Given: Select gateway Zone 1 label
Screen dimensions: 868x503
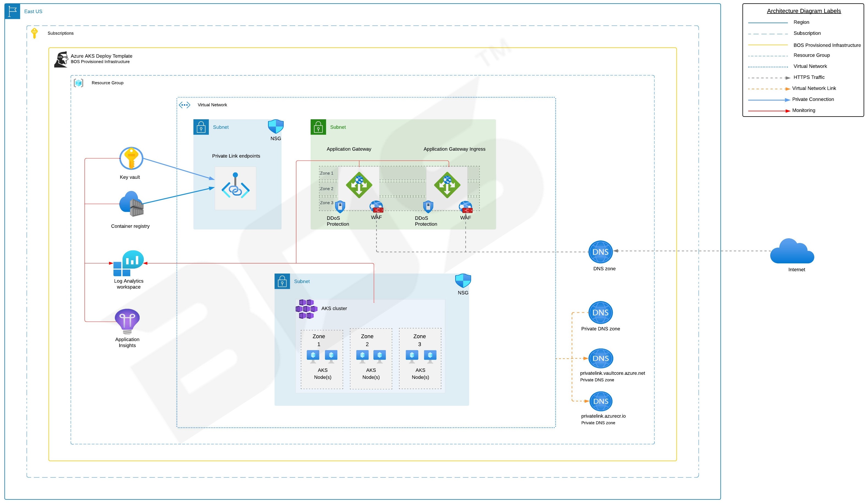Looking at the screenshot, I should [327, 173].
